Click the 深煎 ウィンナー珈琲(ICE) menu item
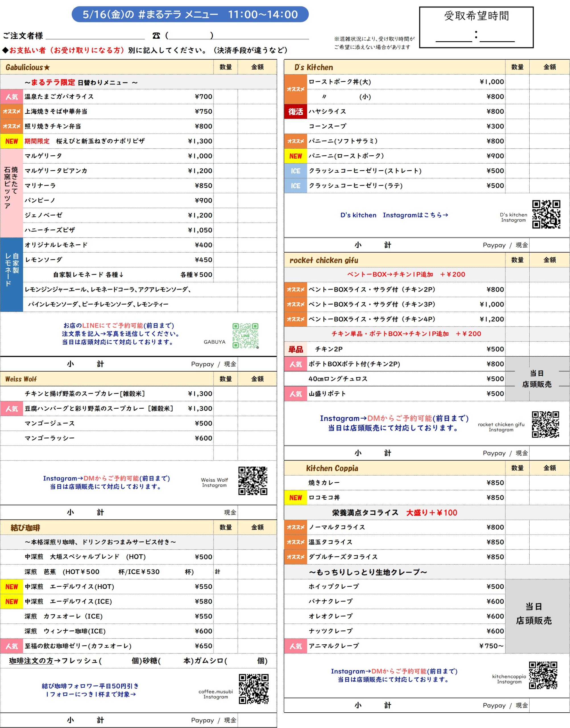 [65, 631]
